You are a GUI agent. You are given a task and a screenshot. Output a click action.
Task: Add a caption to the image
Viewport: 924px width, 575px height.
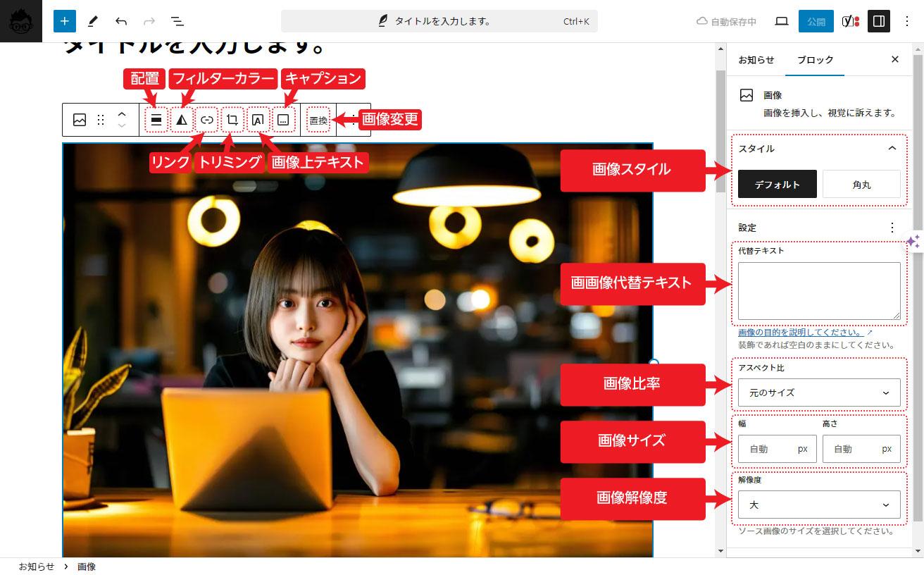pyautogui.click(x=282, y=119)
